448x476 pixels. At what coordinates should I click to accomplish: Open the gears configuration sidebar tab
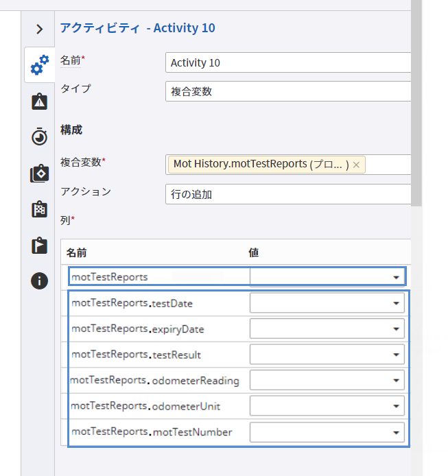click(39, 65)
